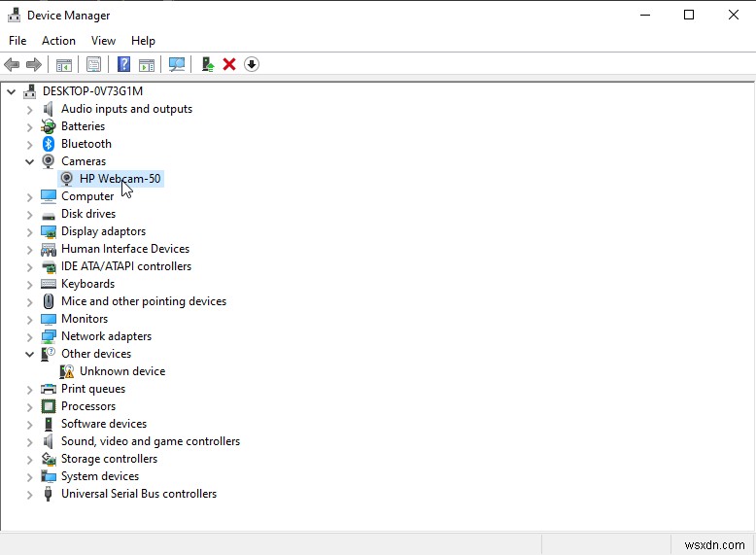The image size is (756, 555).
Task: Select the Keyboards label
Action: click(x=87, y=284)
